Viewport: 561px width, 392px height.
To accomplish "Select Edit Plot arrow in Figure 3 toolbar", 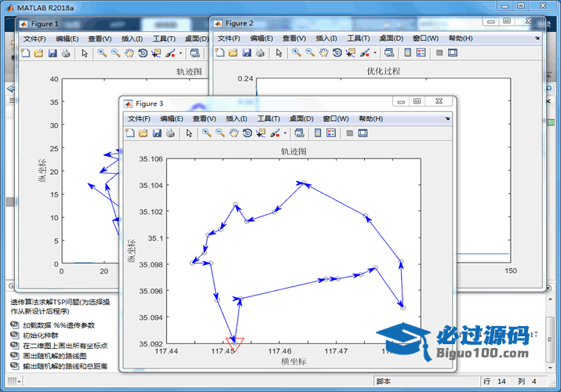I will pyautogui.click(x=189, y=133).
